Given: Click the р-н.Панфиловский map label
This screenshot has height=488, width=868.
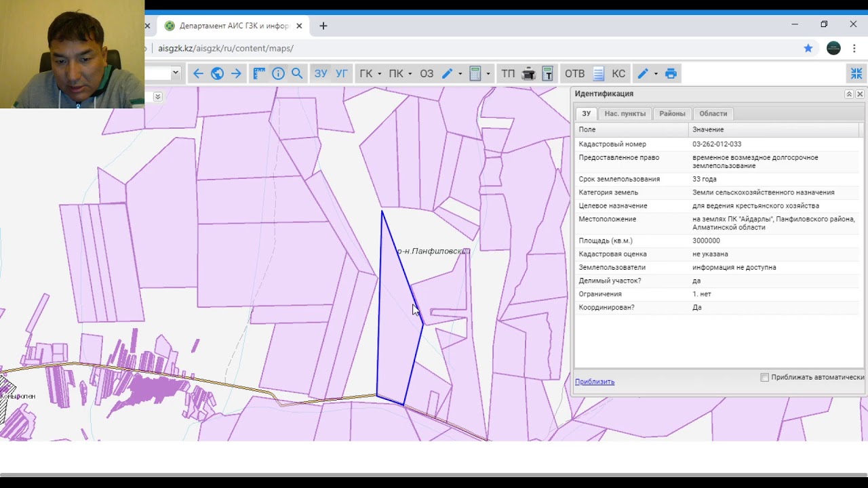Looking at the screenshot, I should pos(433,251).
